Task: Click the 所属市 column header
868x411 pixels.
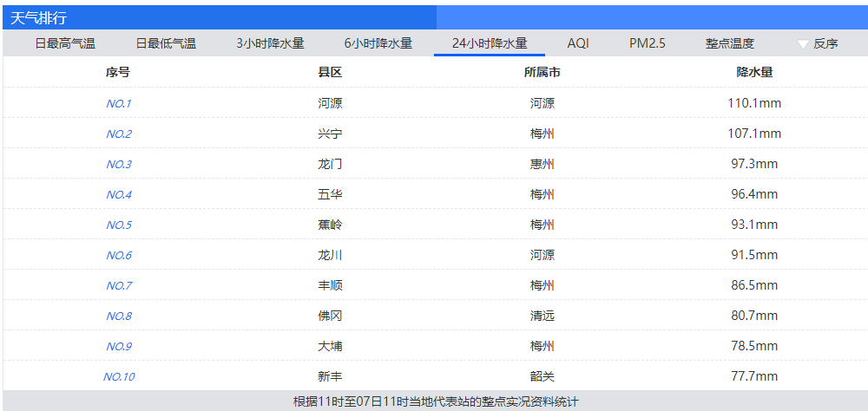Action: coord(542,73)
